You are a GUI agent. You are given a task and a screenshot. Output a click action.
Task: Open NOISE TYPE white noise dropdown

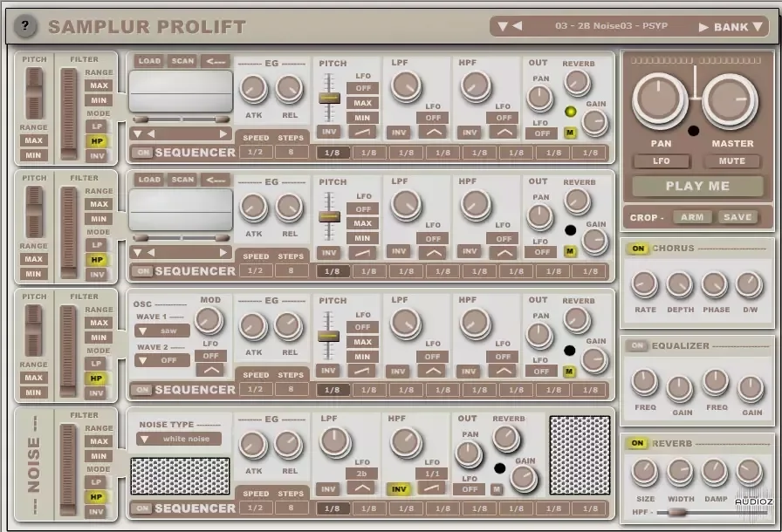pos(179,439)
